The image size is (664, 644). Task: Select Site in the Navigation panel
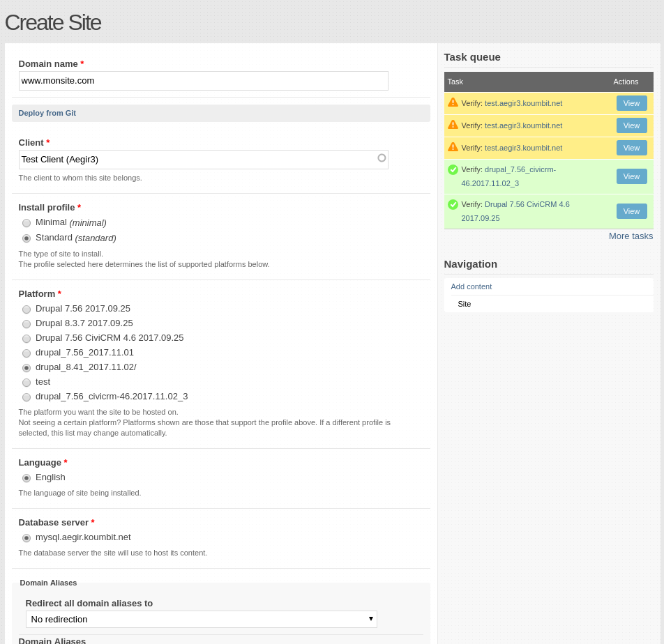(x=464, y=303)
